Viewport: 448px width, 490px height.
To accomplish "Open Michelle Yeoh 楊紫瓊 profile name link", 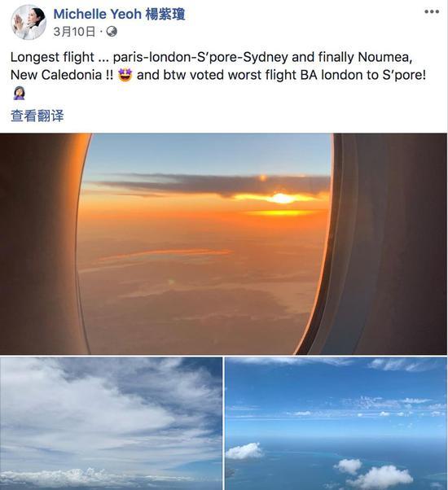I will point(119,14).
